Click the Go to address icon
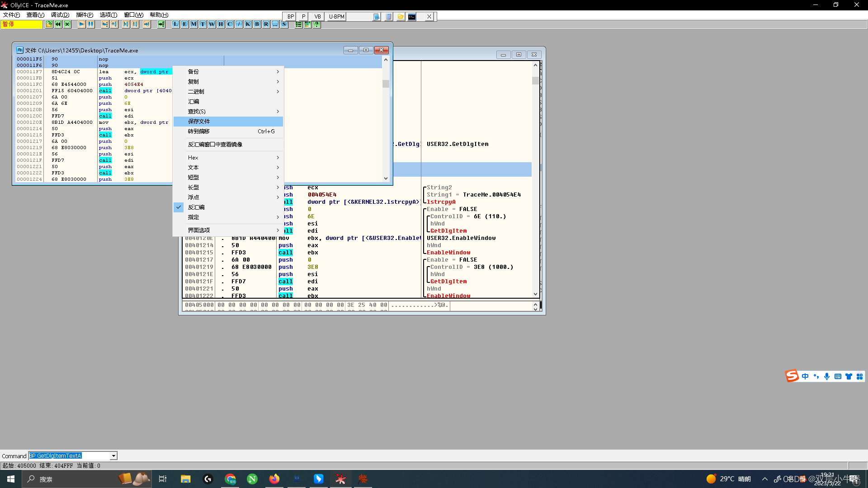Viewport: 868px width, 488px height. click(x=161, y=24)
